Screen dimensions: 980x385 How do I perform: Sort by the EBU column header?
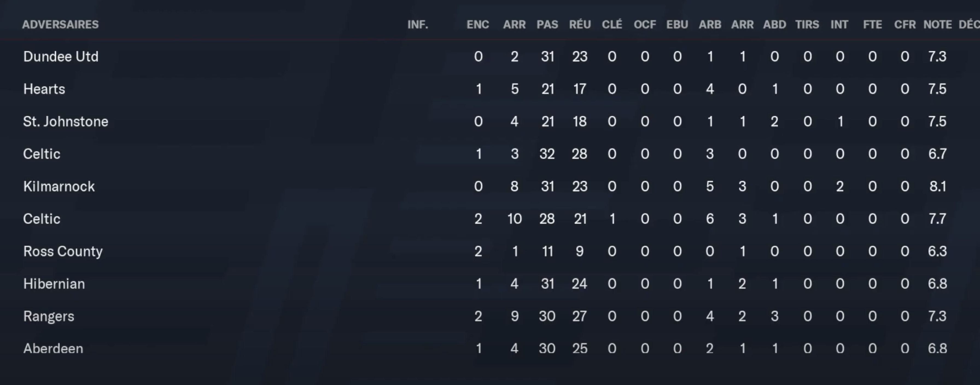point(677,25)
